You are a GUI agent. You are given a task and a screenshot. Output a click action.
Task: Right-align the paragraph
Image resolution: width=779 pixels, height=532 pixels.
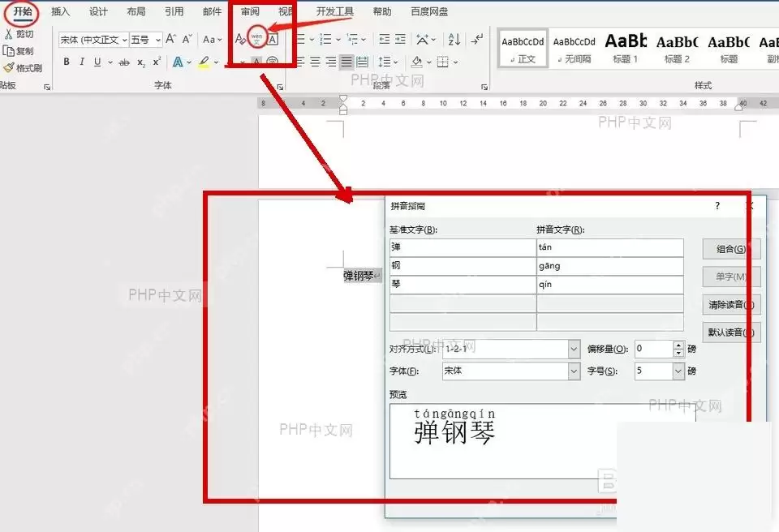click(x=331, y=62)
